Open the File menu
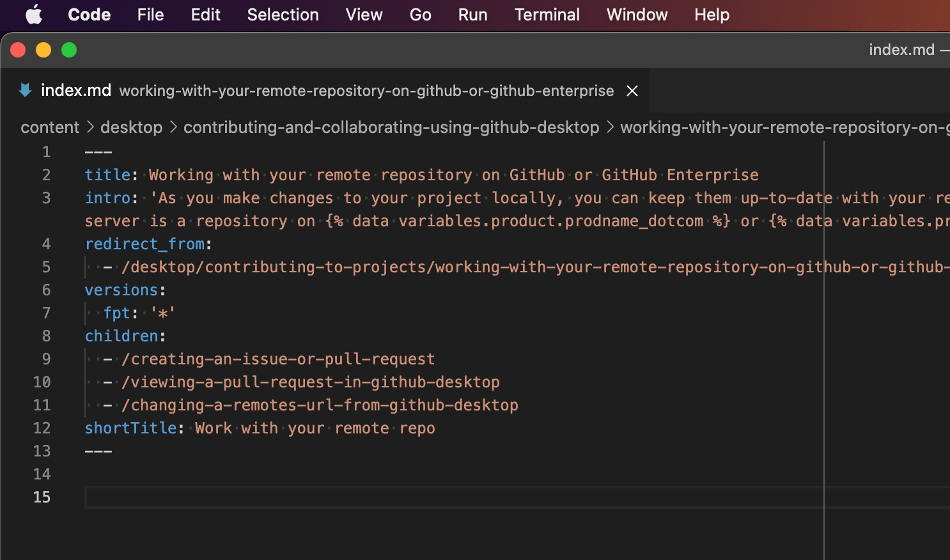 (150, 14)
